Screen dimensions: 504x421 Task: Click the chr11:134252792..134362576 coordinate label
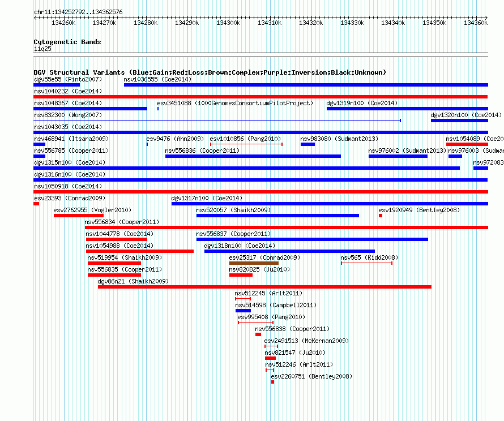click(x=78, y=12)
